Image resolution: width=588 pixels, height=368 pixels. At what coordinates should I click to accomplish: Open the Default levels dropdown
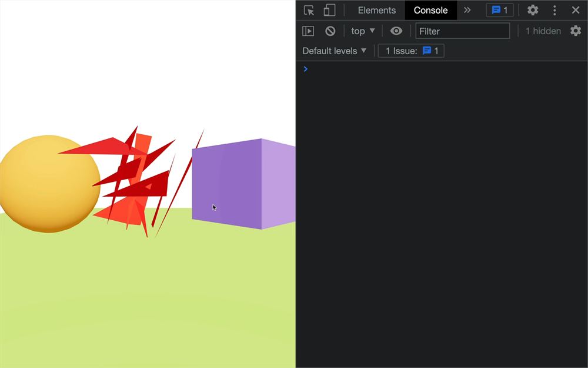click(334, 51)
